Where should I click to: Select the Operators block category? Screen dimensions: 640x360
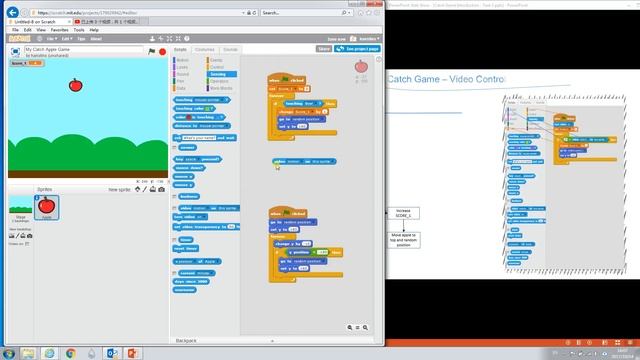click(219, 81)
